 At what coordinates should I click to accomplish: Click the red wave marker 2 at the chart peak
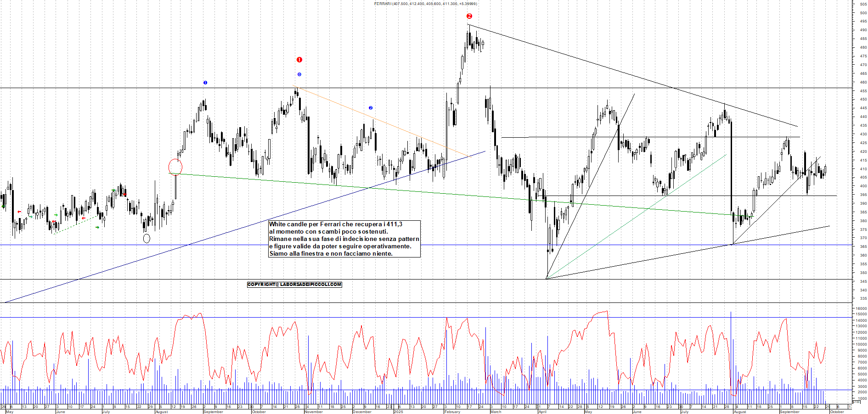click(469, 16)
